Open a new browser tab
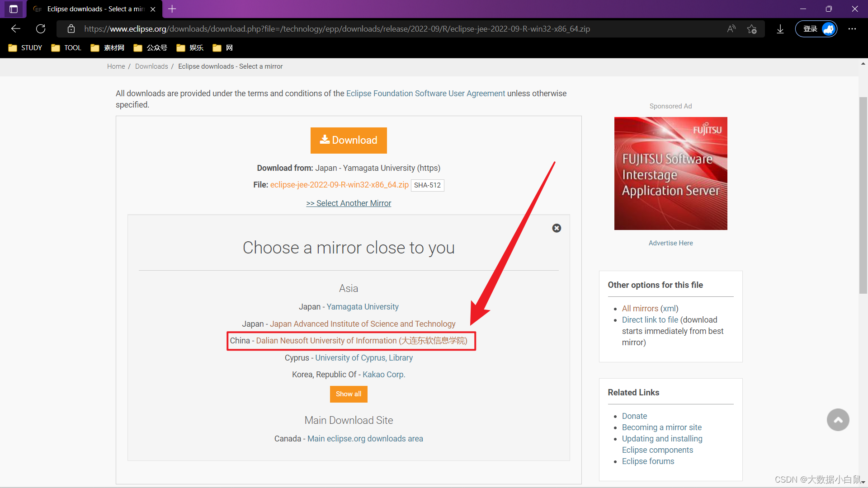Screen dimensions: 868x488 point(172,9)
